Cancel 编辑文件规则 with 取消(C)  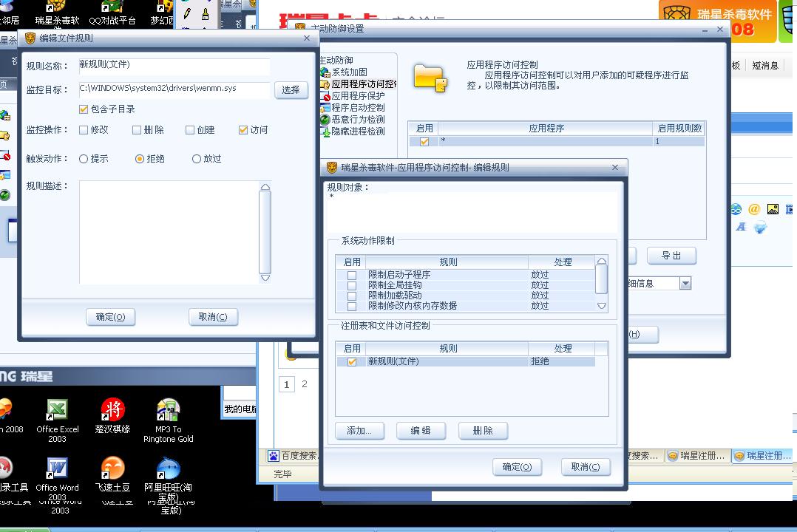[x=213, y=317]
